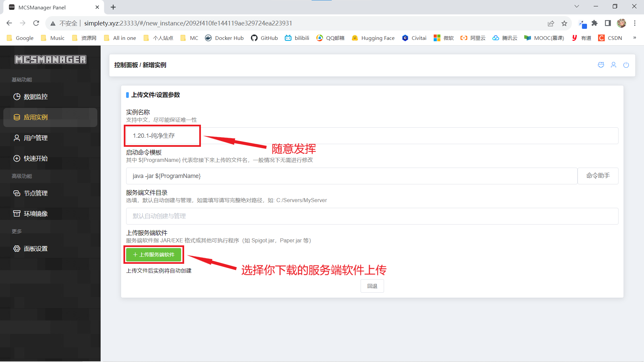Open 快速开始 sidebar entry
The width and height of the screenshot is (644, 362).
(x=36, y=158)
